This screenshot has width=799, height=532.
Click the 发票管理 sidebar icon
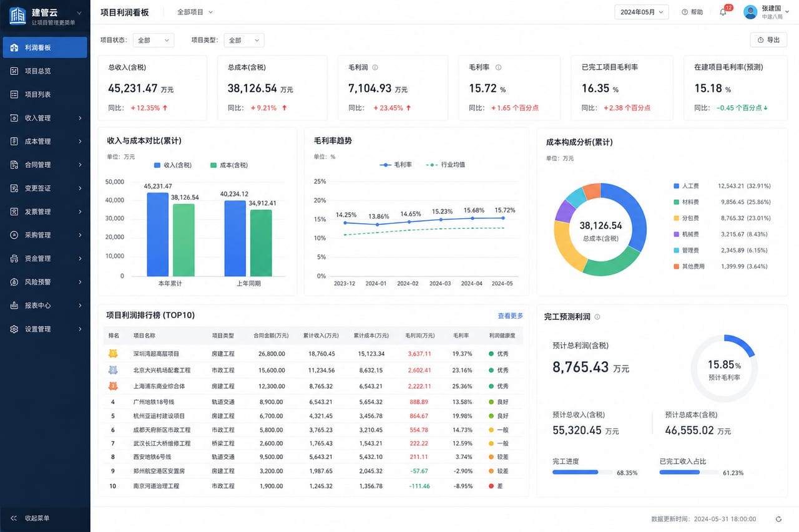[14, 211]
